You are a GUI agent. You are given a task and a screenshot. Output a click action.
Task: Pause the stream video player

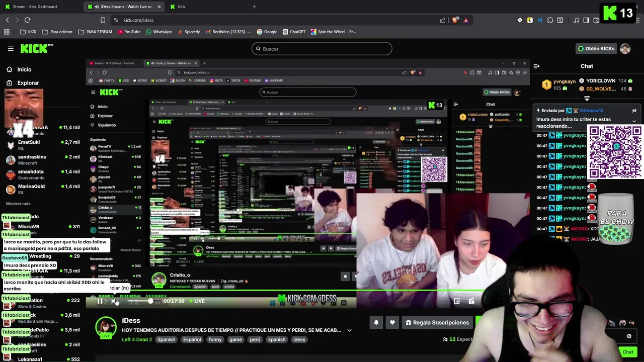click(100, 301)
